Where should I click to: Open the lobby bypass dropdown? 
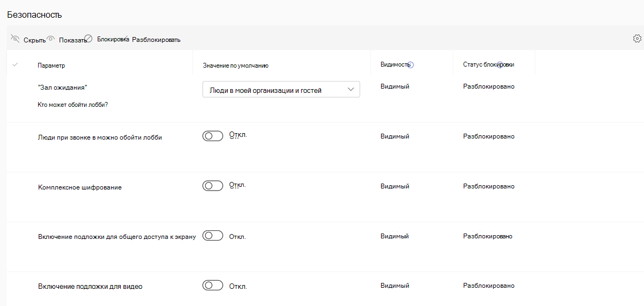pyautogui.click(x=274, y=90)
